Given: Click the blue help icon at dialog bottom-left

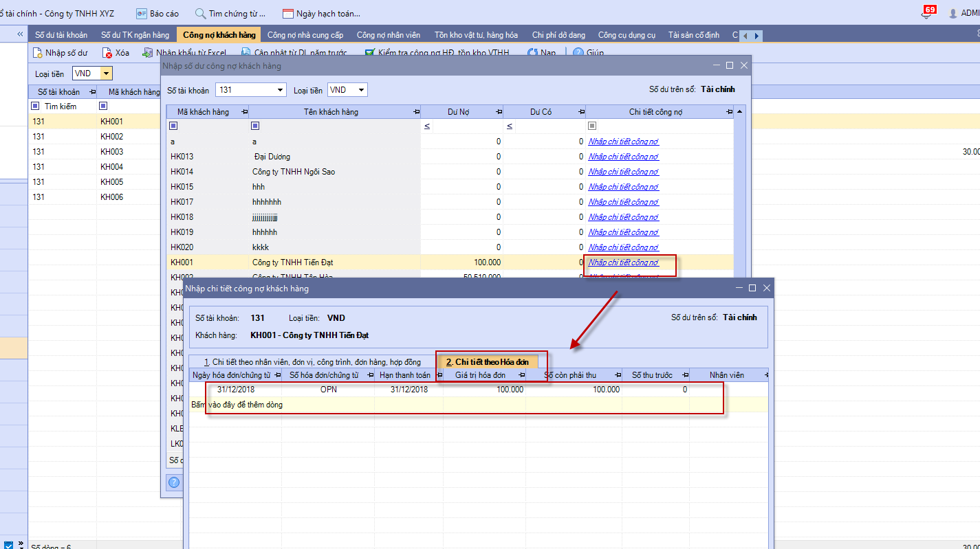Looking at the screenshot, I should [174, 482].
